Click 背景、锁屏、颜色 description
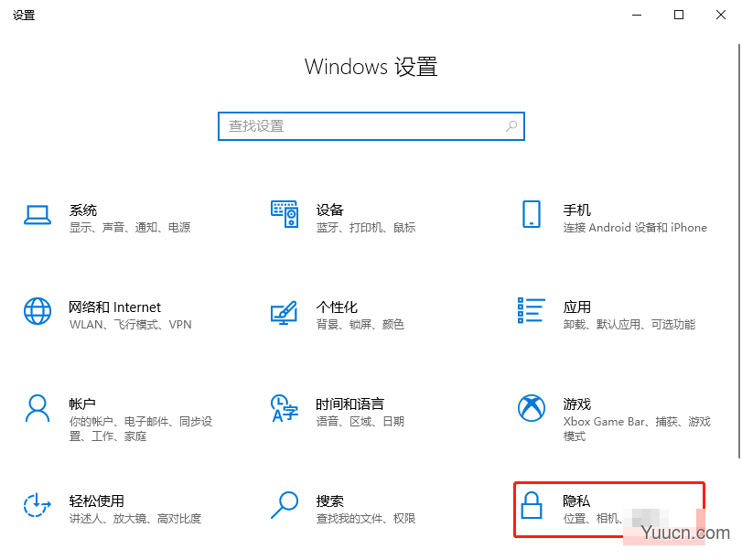 coord(360,325)
